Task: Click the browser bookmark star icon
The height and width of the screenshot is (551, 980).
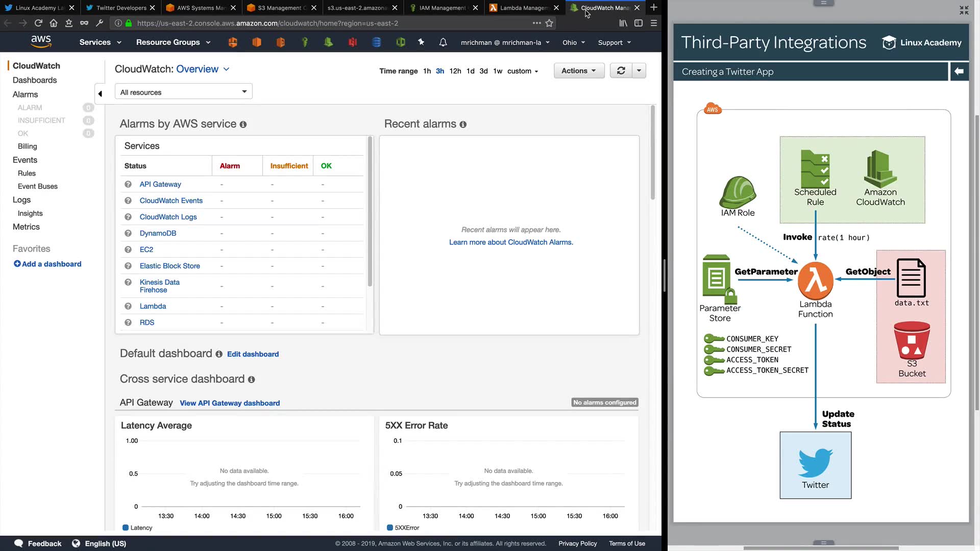Action: click(x=549, y=23)
